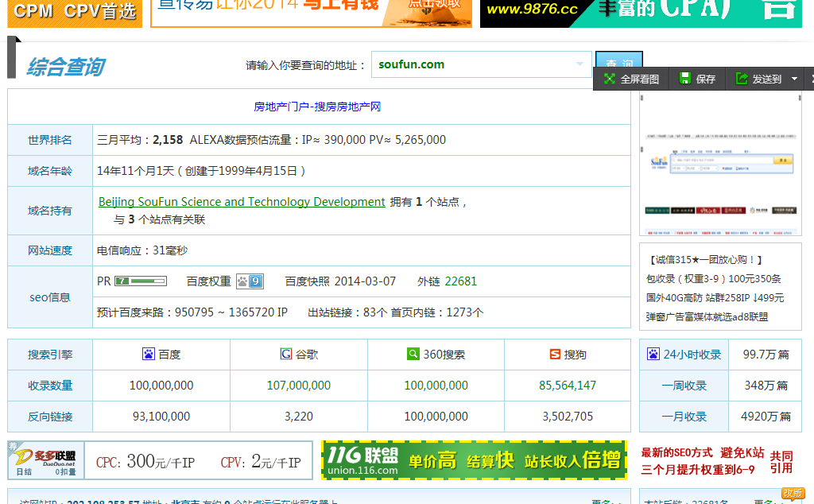Screen dimensions: 814x504
Task: Open the Beijing SouFun Science and Technology link
Action: pos(241,202)
